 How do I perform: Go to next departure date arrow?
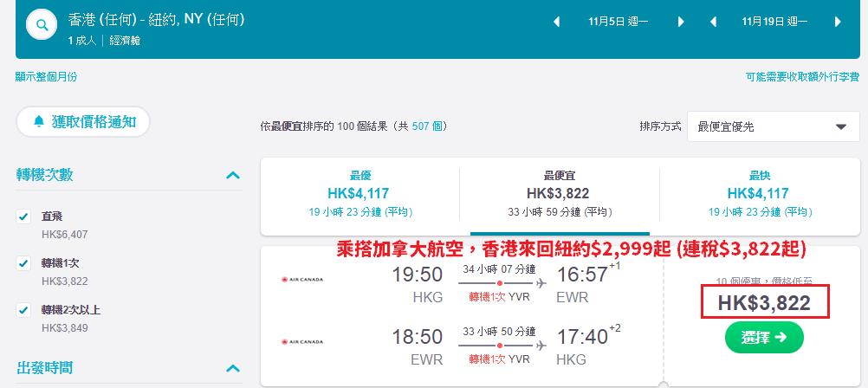(681, 23)
